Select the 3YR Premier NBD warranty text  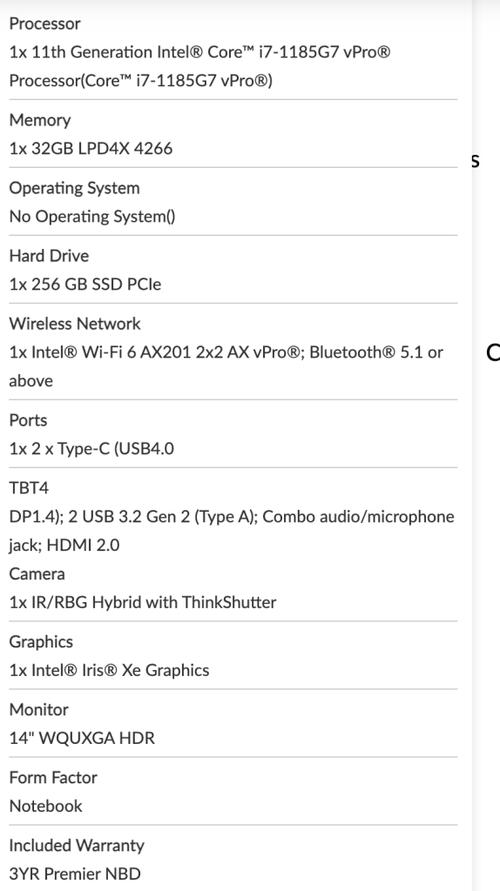74,873
